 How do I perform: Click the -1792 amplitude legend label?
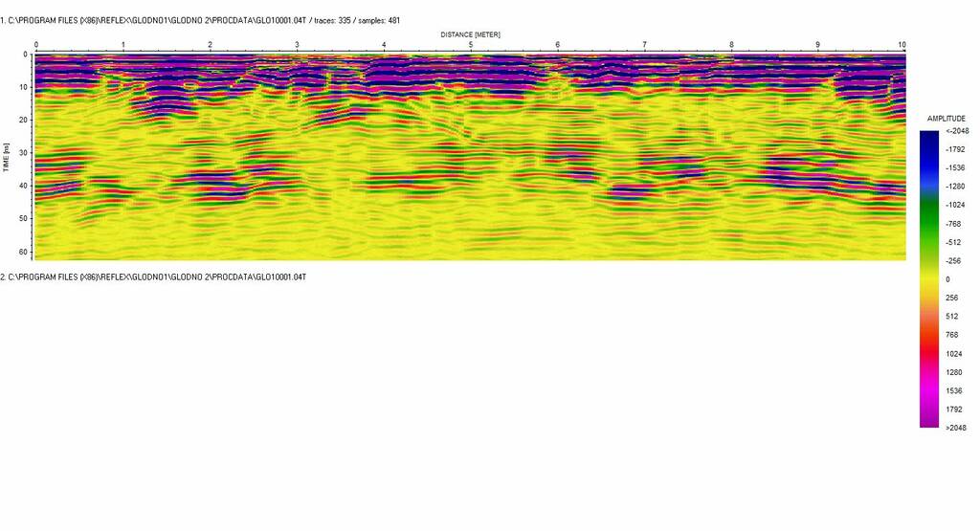(x=954, y=149)
